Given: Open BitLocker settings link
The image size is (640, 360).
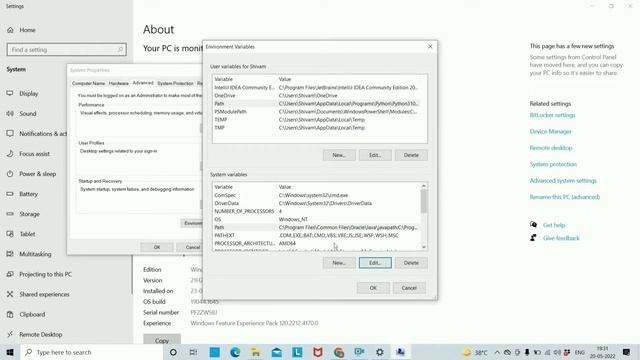Looking at the screenshot, I should 552,115.
